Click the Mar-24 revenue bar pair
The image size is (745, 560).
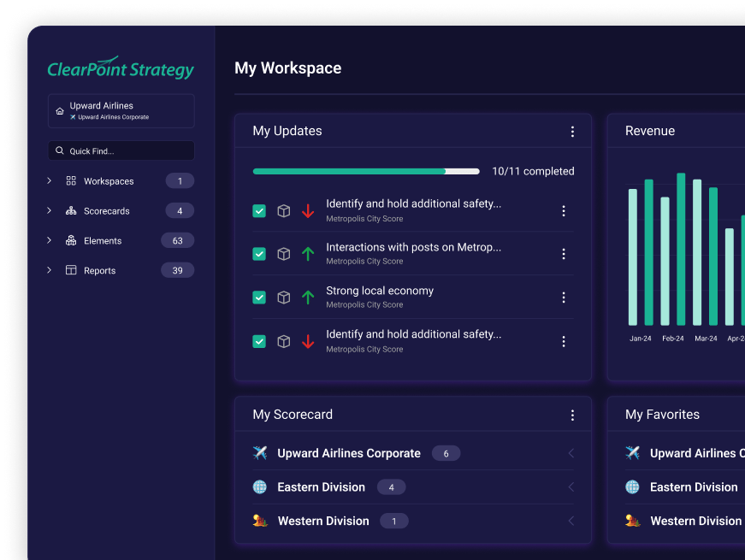pyautogui.click(x=705, y=252)
